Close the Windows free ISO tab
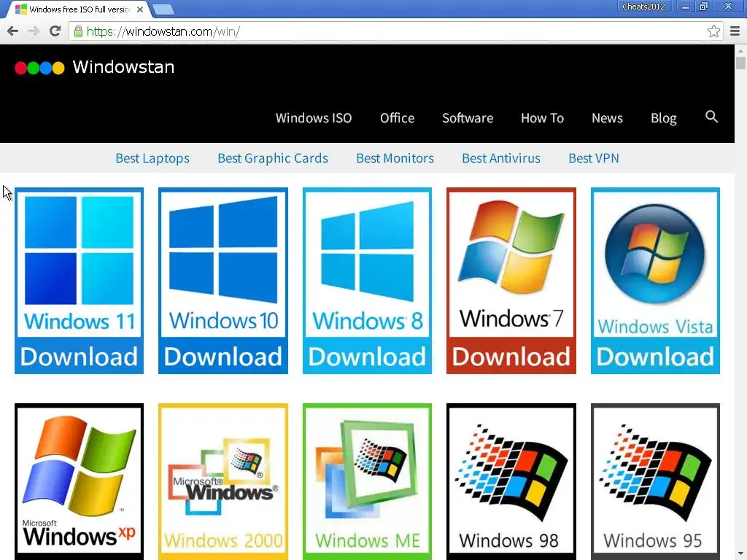The height and width of the screenshot is (560, 747). 140,9
